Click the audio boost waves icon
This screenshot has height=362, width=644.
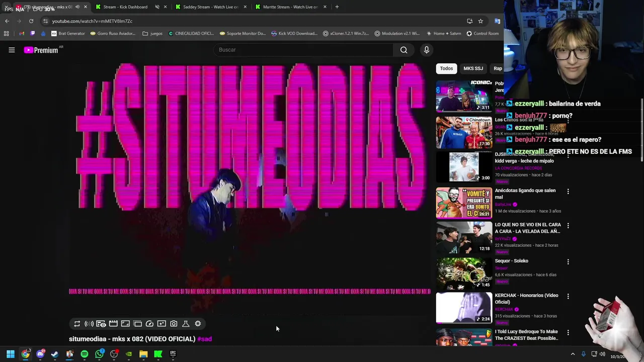pyautogui.click(x=89, y=324)
